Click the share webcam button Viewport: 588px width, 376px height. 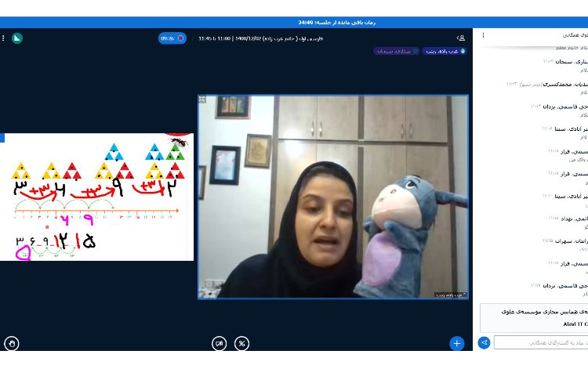click(220, 343)
